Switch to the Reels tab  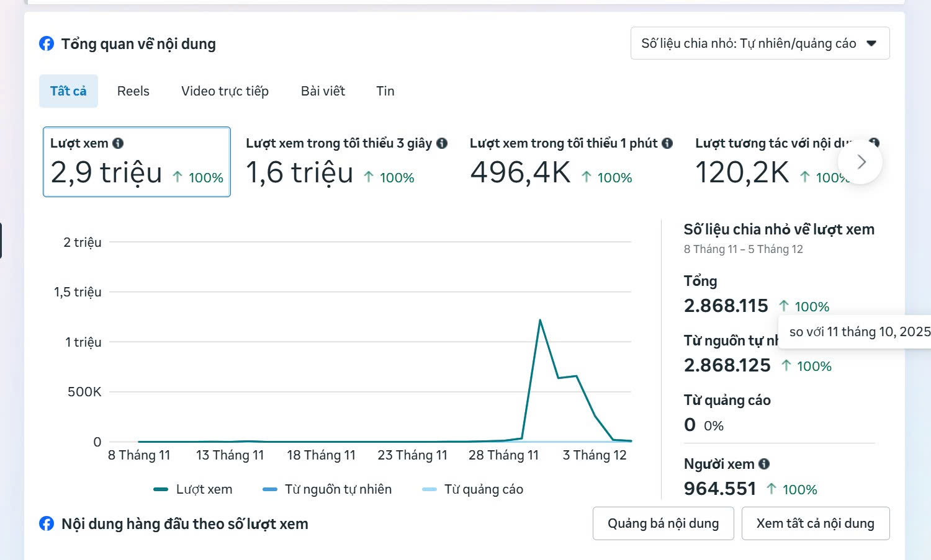pyautogui.click(x=133, y=91)
